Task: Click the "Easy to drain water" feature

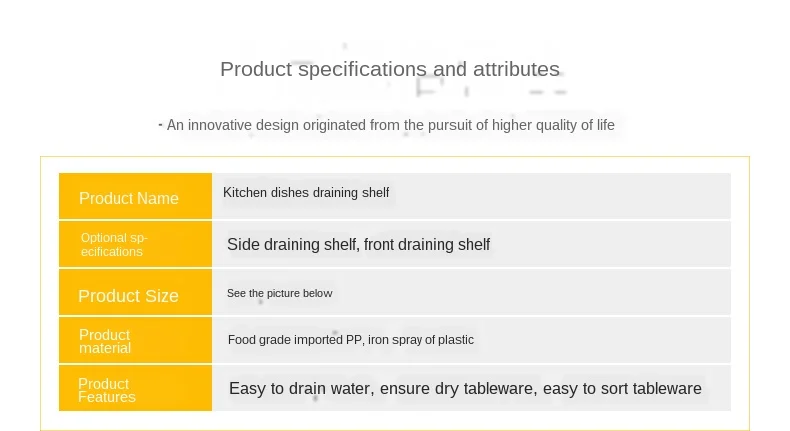Action: click(x=300, y=388)
